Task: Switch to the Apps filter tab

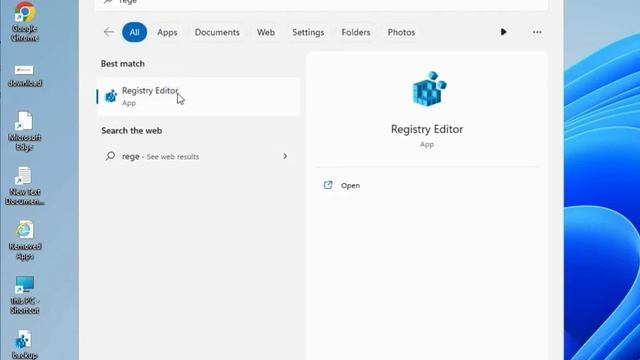Action: [x=167, y=32]
